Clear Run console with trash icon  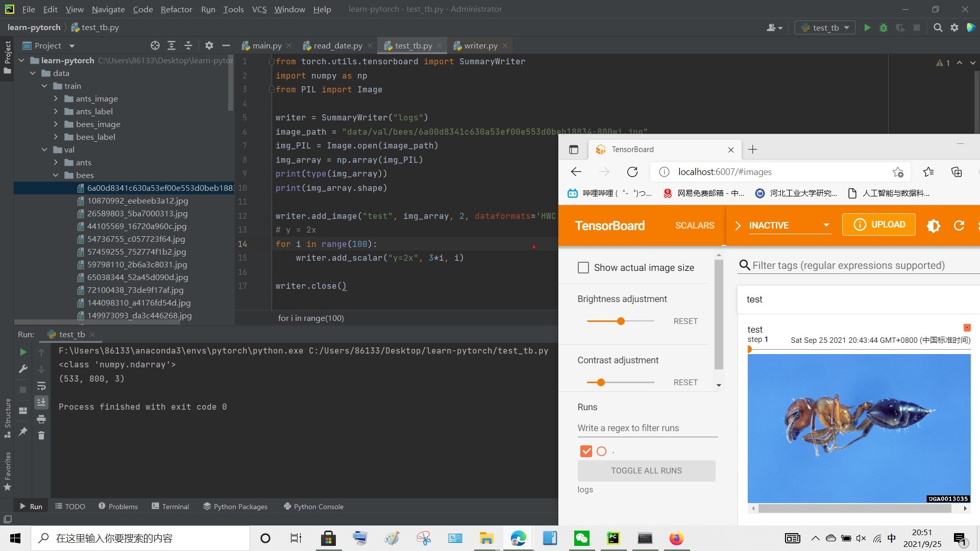click(x=41, y=435)
